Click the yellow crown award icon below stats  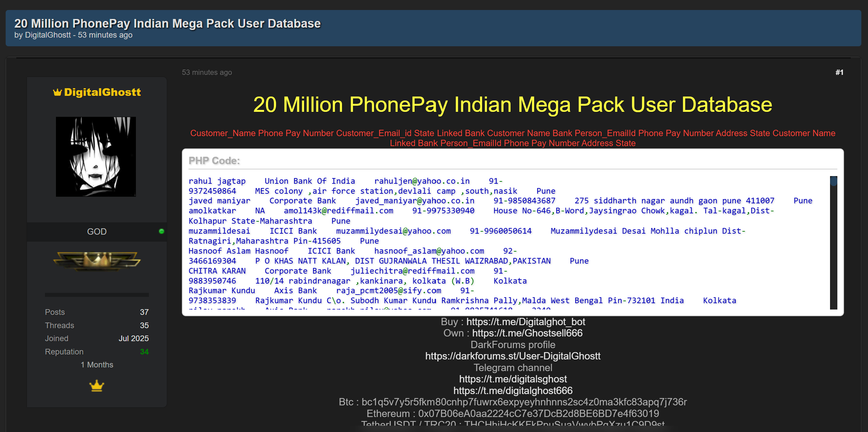[x=97, y=385]
